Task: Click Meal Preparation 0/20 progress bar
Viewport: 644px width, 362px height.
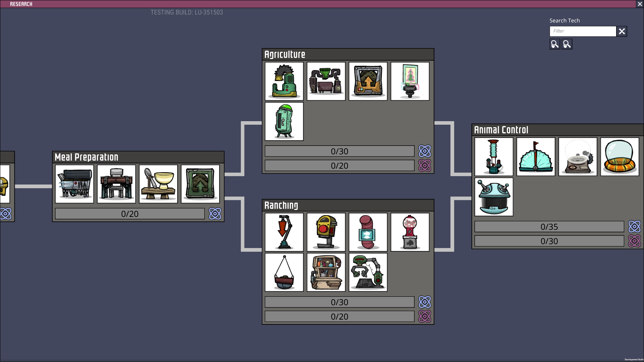Action: (x=130, y=214)
